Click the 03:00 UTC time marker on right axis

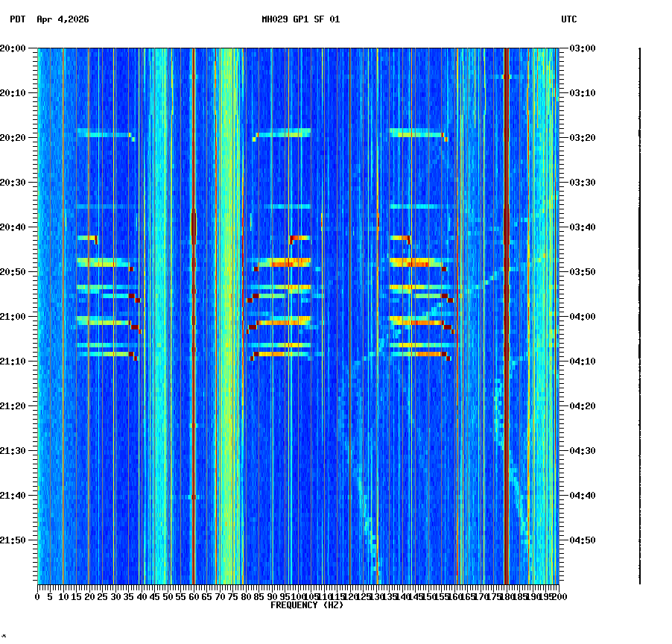pyautogui.click(x=580, y=47)
